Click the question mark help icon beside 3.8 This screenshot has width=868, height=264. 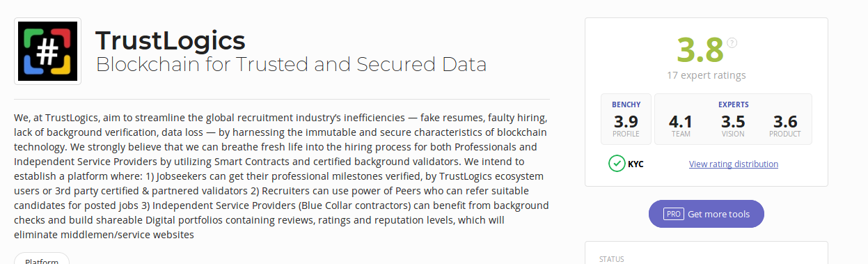click(x=732, y=42)
